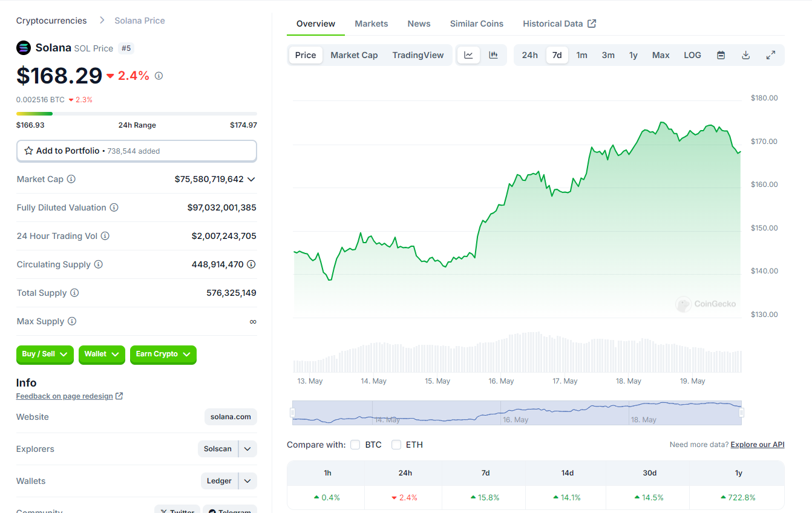Click the Fully Diluted Valuation amount $97,032,001,385

[x=222, y=207]
